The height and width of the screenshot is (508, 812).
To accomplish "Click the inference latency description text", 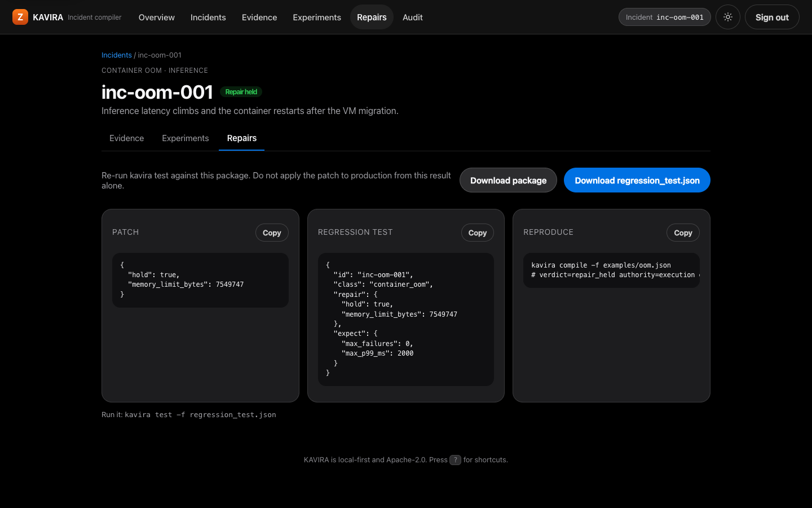I will [250, 111].
